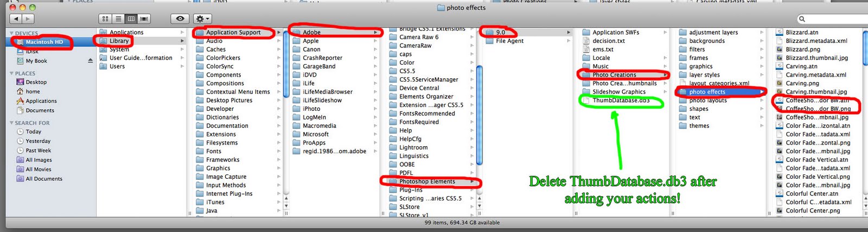Switch to Cover Flow view
The width and height of the screenshot is (868, 232).
click(144, 18)
